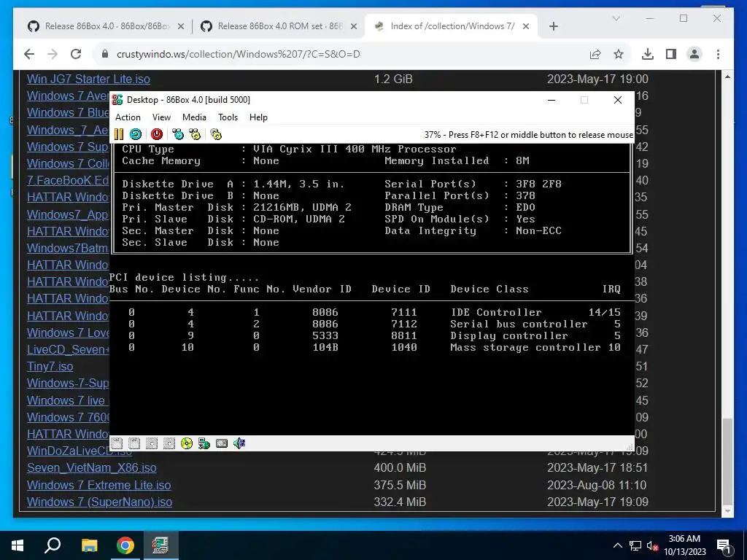Click the sound speaker status bar icon
Screen dimensions: 747x560
(x=239, y=444)
